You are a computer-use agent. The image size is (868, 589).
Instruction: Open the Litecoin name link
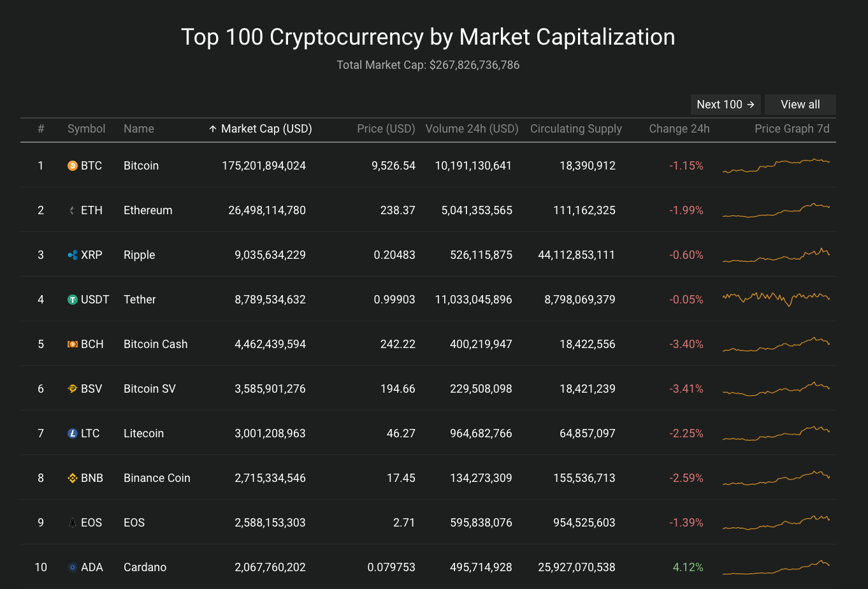[143, 433]
